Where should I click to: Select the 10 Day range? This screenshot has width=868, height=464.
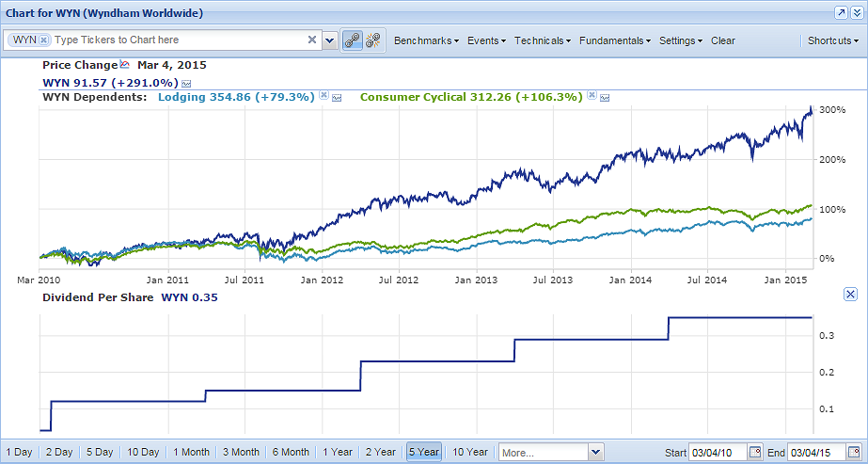click(143, 453)
